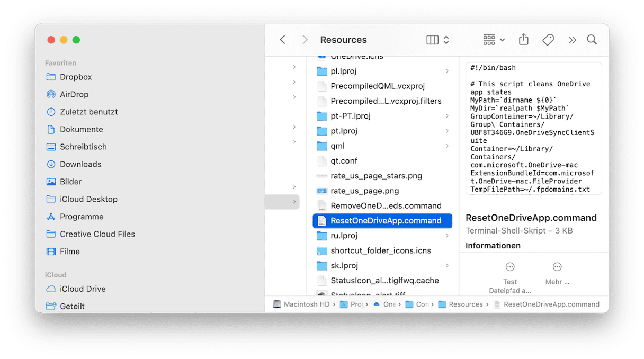
Task: Click the script preview text area
Action: 533,129
